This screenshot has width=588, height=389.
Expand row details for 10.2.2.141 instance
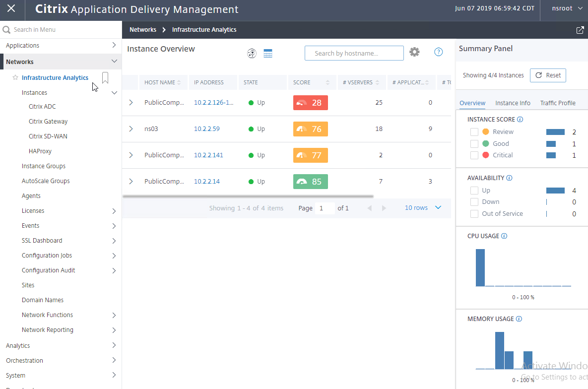pos(131,155)
